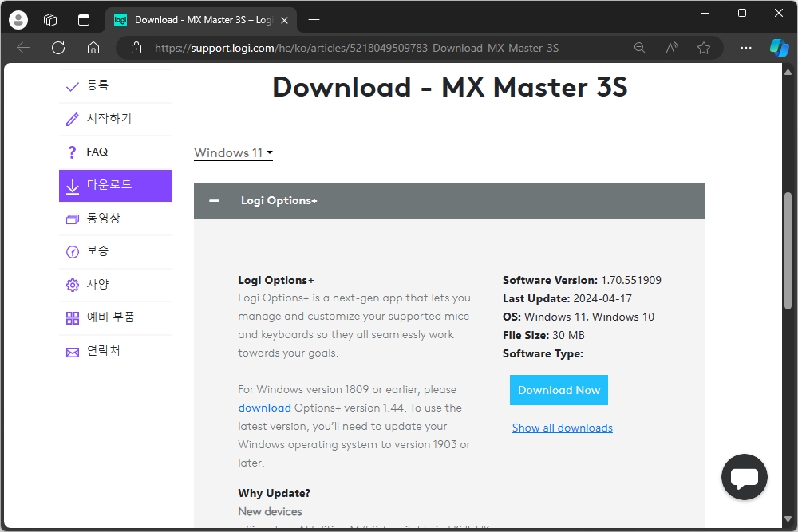
Task: Open the Copilot sidebar
Action: coord(779,48)
